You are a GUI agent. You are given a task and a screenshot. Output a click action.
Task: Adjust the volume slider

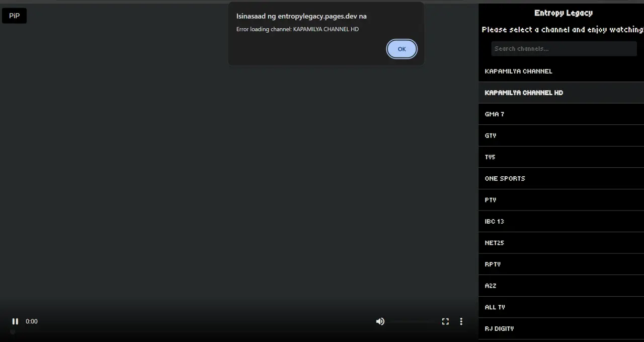point(413,321)
